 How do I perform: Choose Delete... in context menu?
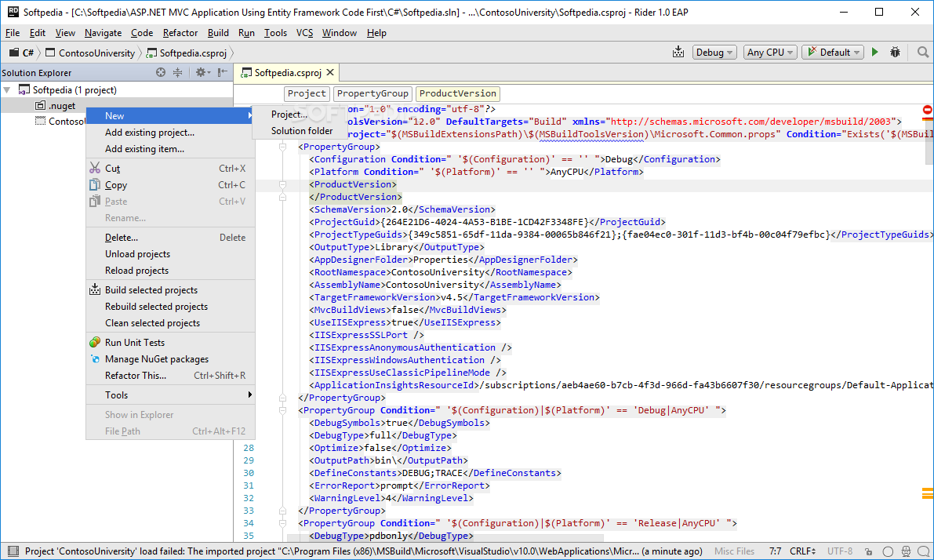coord(170,237)
